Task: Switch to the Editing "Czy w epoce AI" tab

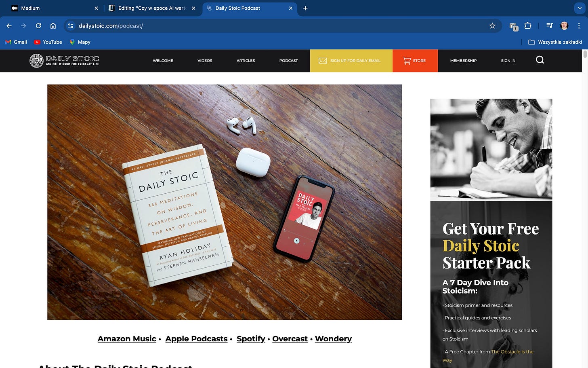Action: 152,8
